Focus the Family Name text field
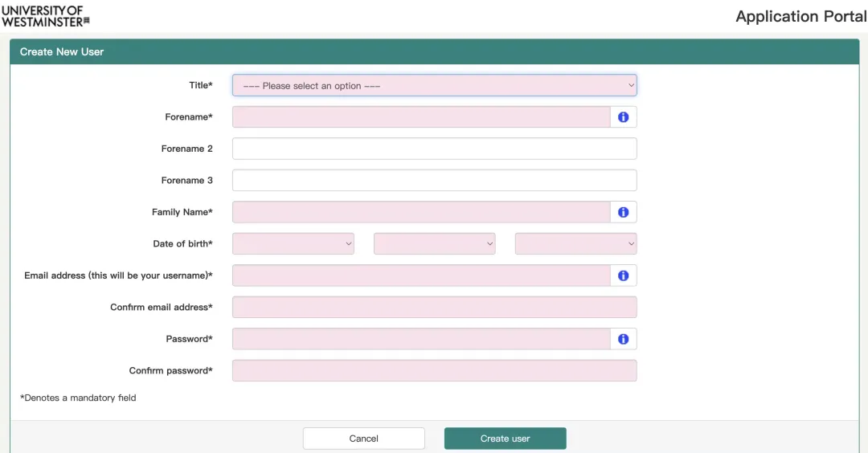The height and width of the screenshot is (453, 868). pyautogui.click(x=421, y=212)
